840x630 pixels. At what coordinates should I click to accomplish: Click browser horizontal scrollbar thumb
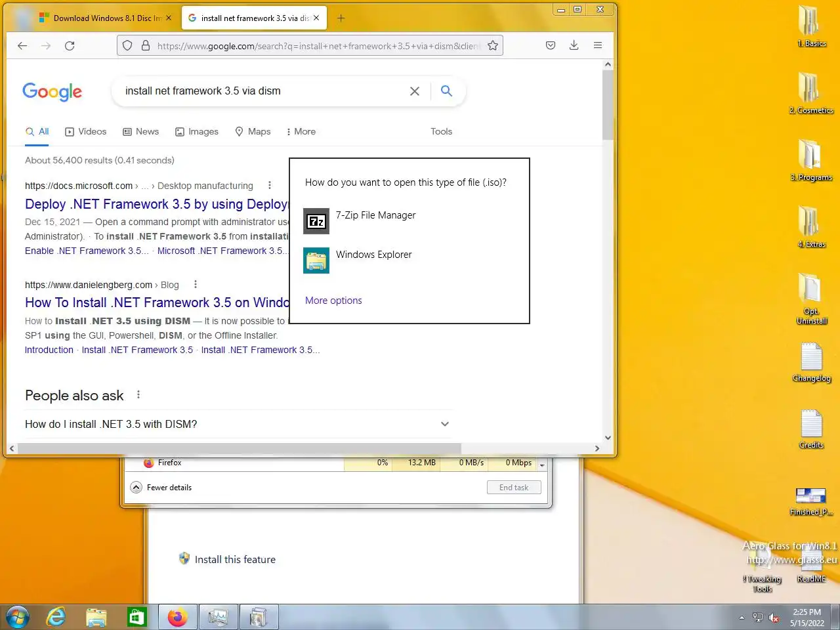(240, 448)
